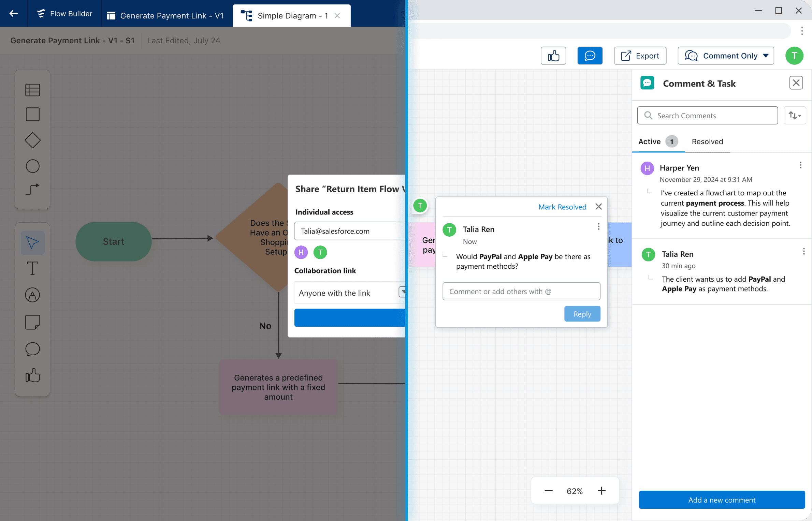Toggle the pointer selection tool
812x521 pixels.
32,242
